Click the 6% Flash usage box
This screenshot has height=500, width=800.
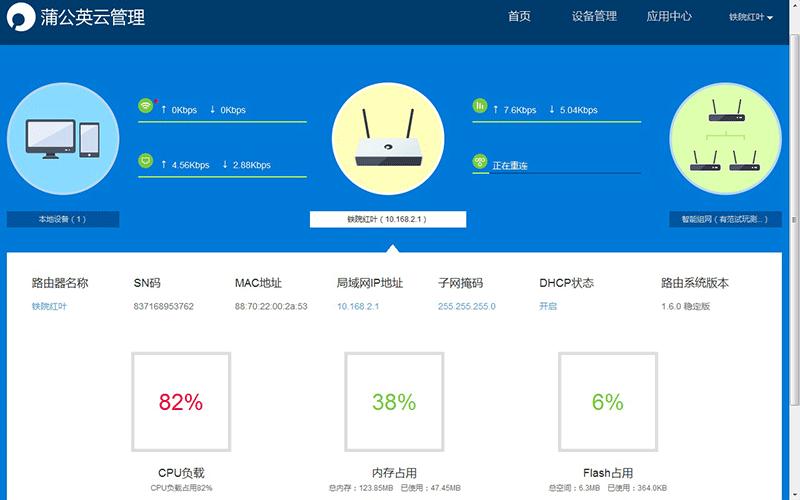608,402
